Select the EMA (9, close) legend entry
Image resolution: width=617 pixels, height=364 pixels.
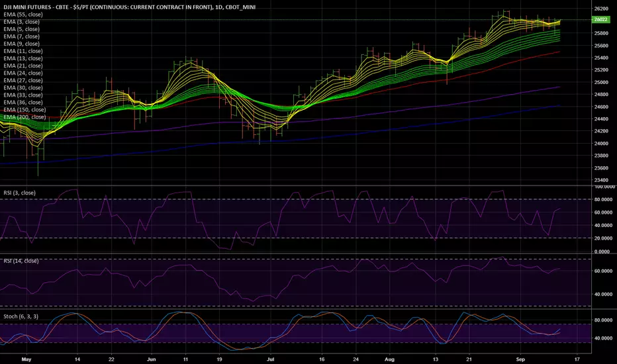pos(22,44)
